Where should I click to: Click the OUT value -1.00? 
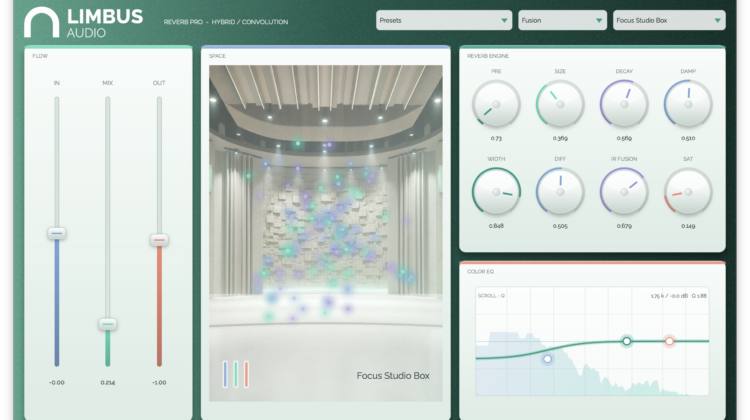pyautogui.click(x=159, y=382)
